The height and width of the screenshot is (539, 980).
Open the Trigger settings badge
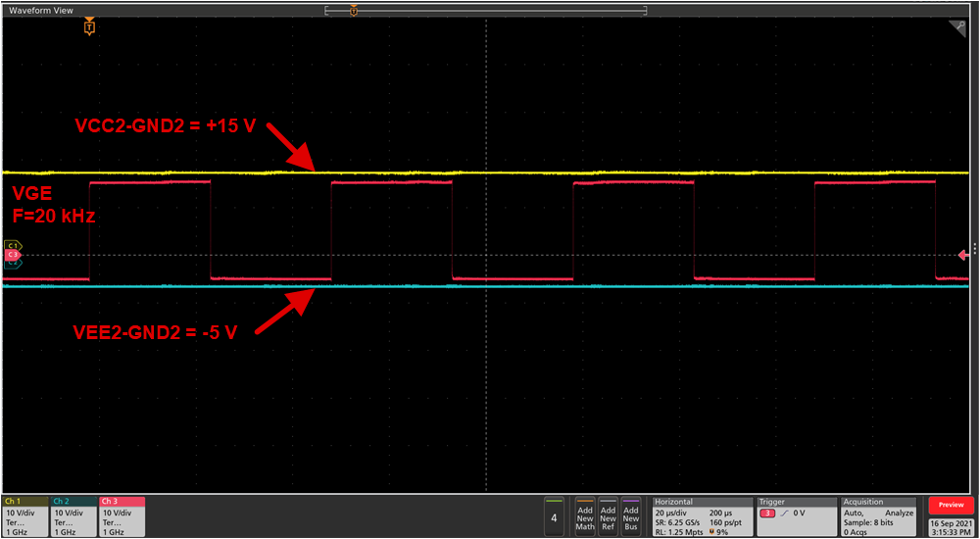click(797, 515)
